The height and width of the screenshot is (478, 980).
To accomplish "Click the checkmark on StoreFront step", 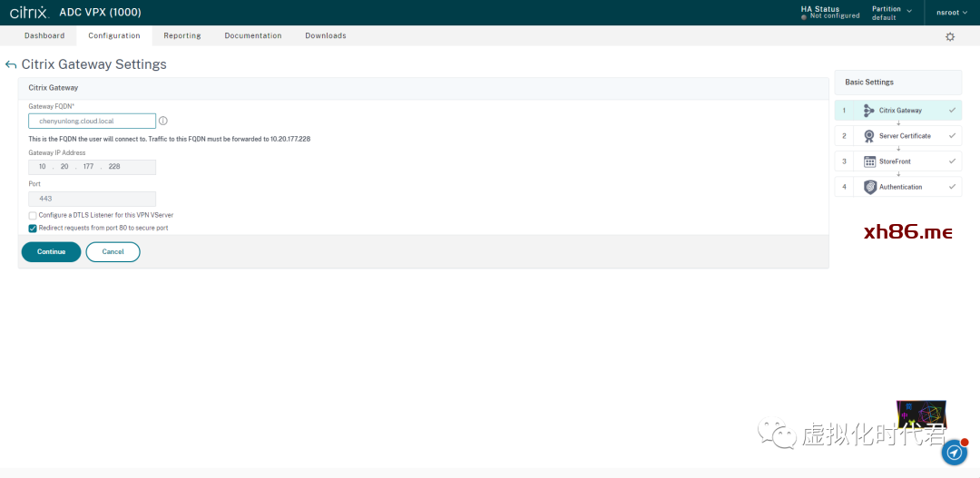I will click(952, 161).
